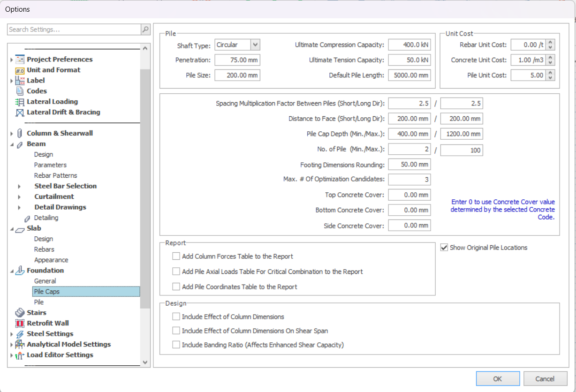Click the Stairs icon in tree
Viewport: 576px width, 392px height.
click(x=20, y=313)
